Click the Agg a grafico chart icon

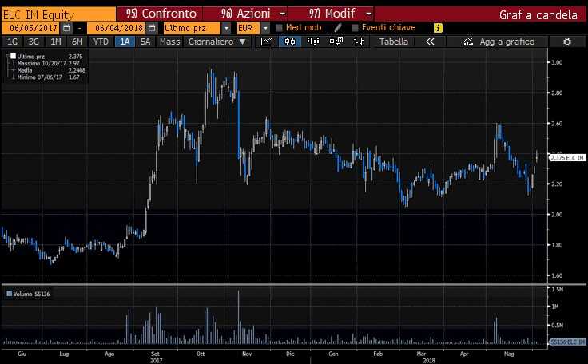coord(468,42)
